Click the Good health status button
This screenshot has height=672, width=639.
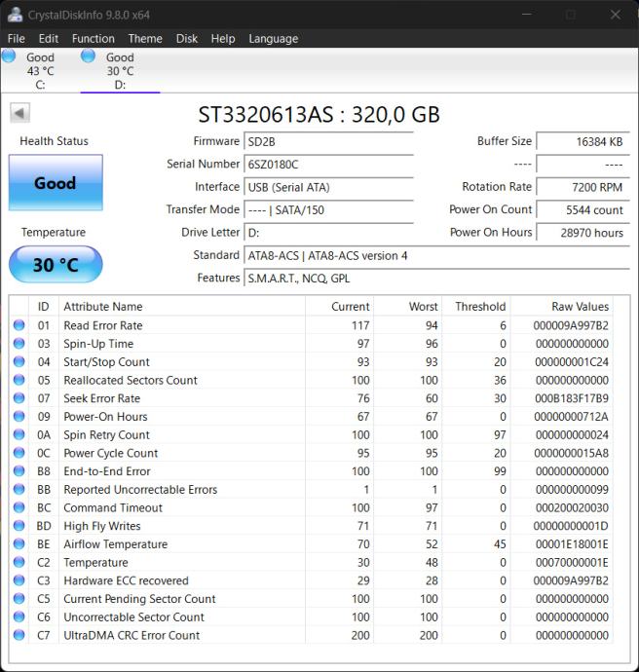(56, 182)
